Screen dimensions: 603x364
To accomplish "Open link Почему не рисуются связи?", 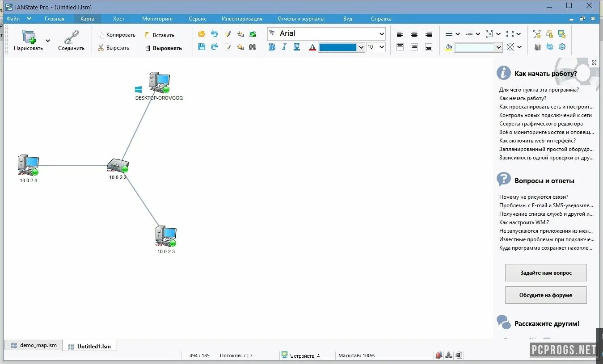I will click(x=534, y=197).
